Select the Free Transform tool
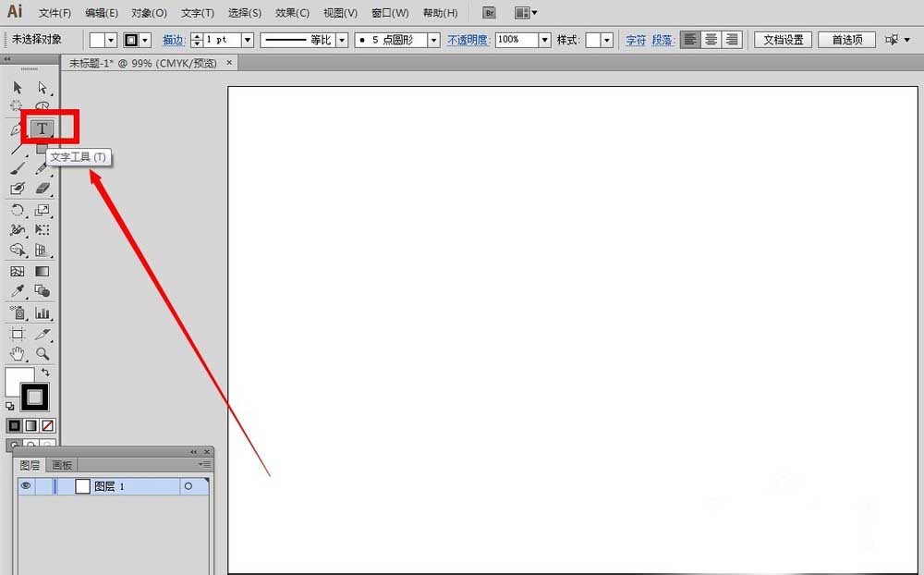The height and width of the screenshot is (575, 924). [x=43, y=230]
